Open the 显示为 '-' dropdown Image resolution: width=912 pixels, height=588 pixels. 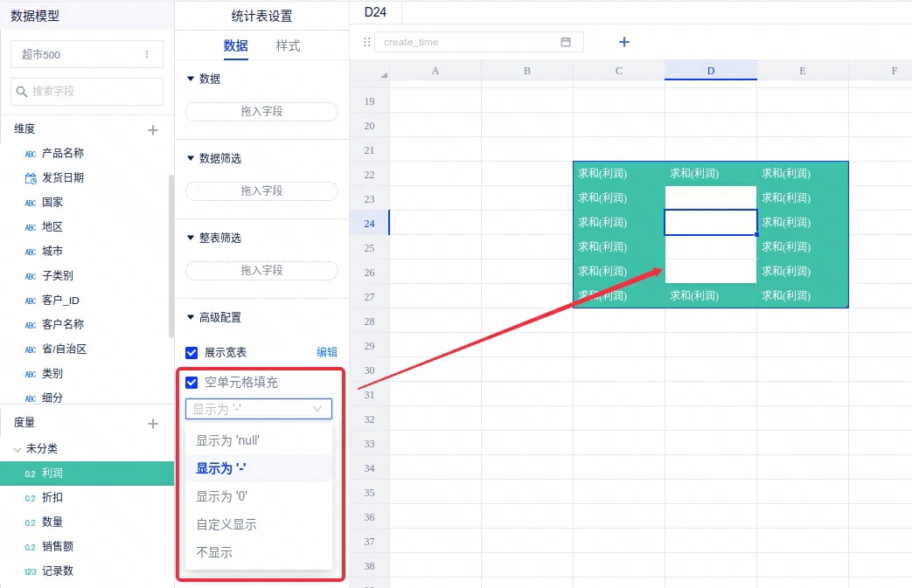pyautogui.click(x=258, y=409)
